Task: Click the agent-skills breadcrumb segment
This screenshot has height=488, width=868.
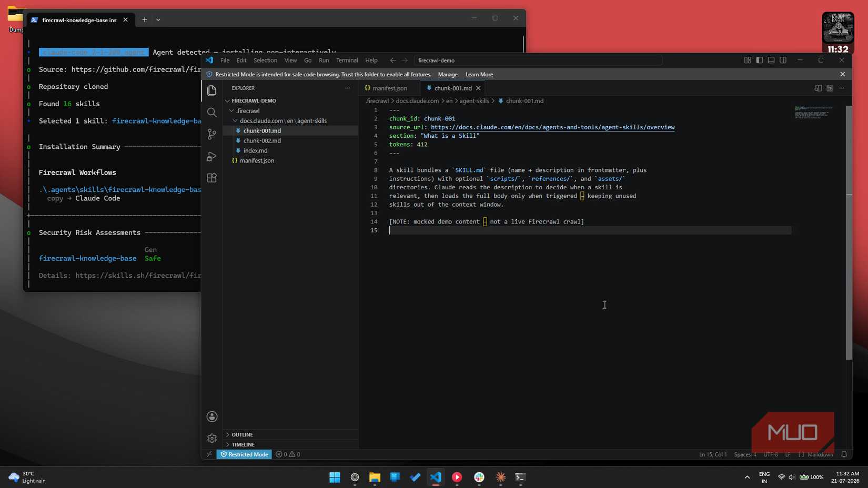Action: 474,101
